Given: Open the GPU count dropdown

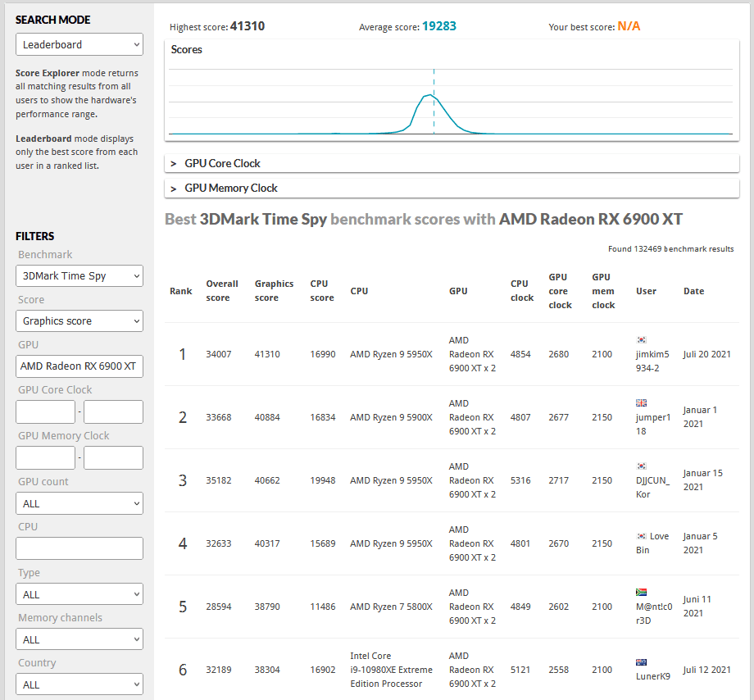Looking at the screenshot, I should (x=79, y=503).
